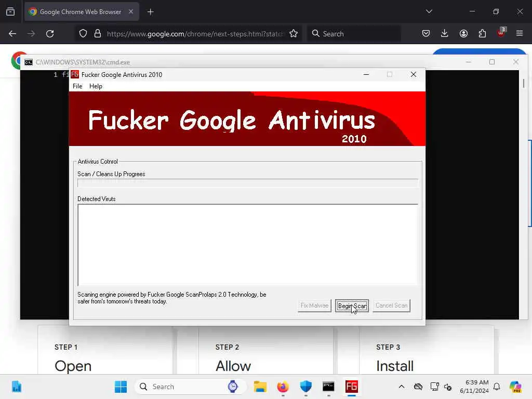Image resolution: width=532 pixels, height=399 pixels.
Task: Open the browser Downloads panel
Action: tap(445, 33)
